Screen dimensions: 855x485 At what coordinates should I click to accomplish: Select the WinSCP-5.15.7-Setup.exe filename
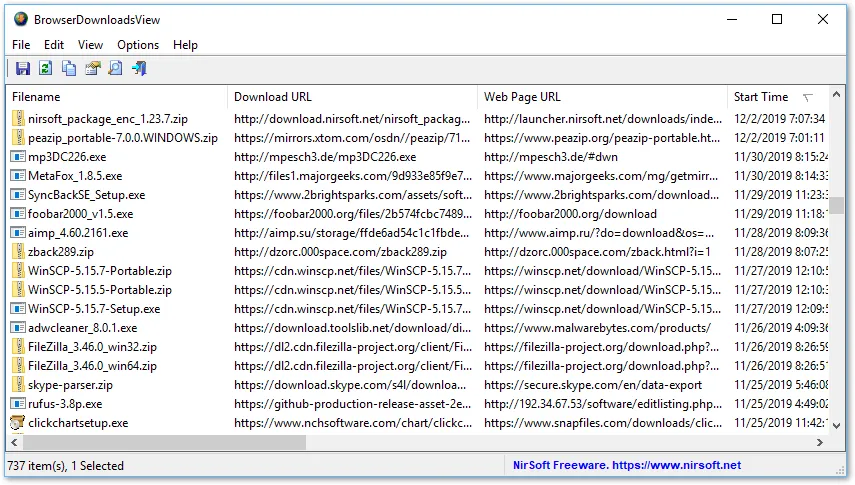click(x=94, y=309)
